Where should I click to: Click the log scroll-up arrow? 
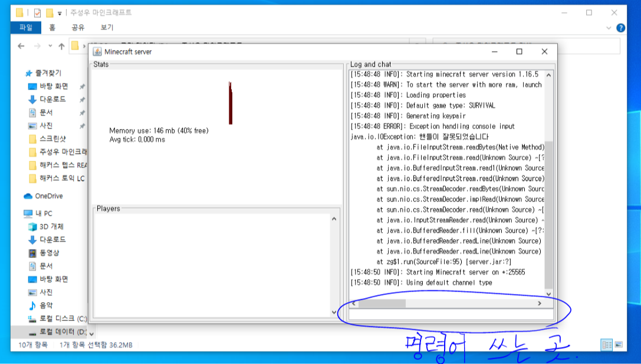(548, 75)
